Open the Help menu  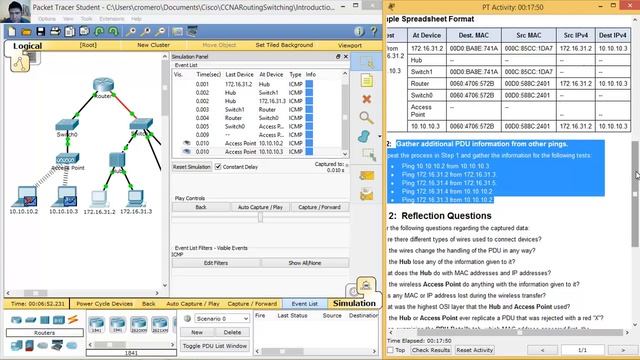(x=136, y=19)
